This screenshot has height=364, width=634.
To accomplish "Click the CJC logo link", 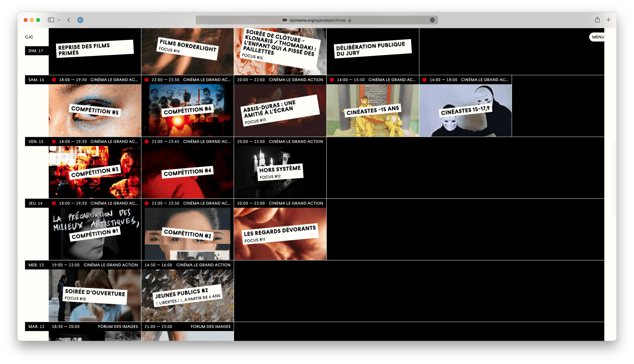I will (x=29, y=37).
